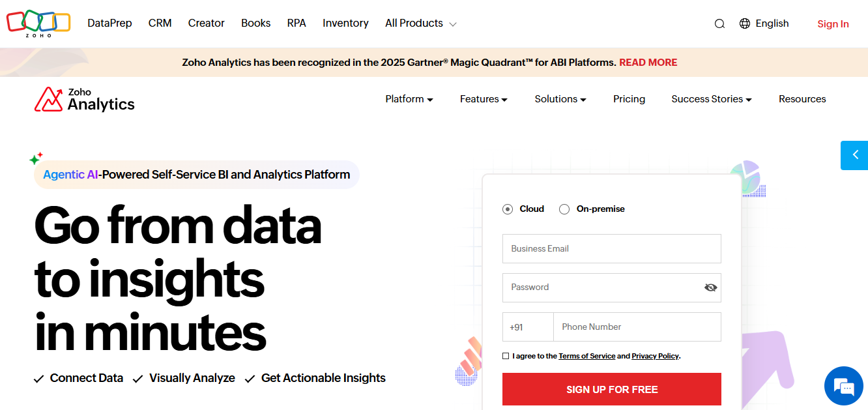Open the chat support bubble

(x=843, y=386)
